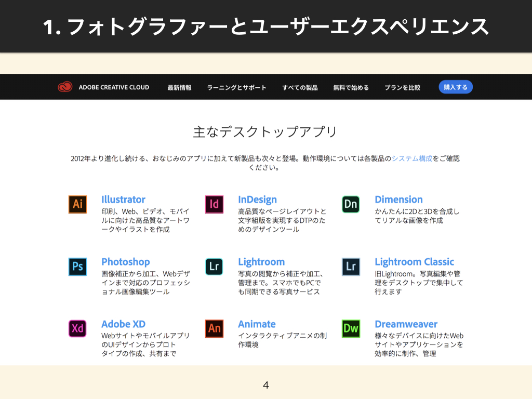Open the InDesign title link
The height and width of the screenshot is (399, 532).
coord(258,199)
